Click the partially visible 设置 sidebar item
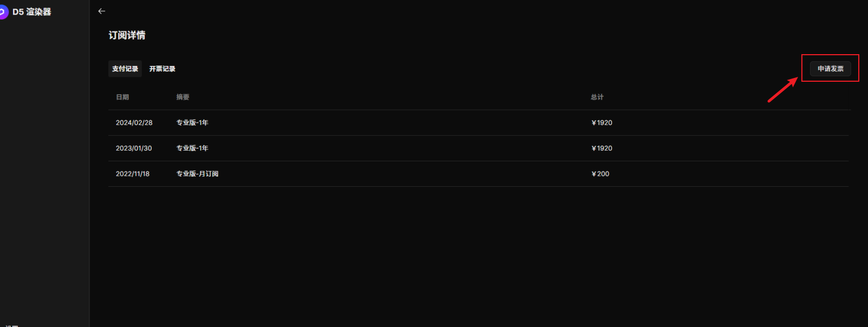 [12, 325]
